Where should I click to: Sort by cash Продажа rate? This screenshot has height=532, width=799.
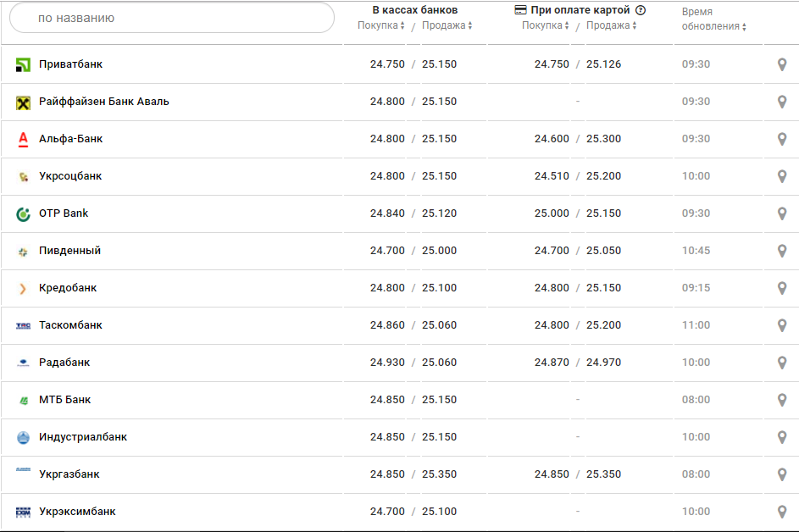tap(447, 25)
